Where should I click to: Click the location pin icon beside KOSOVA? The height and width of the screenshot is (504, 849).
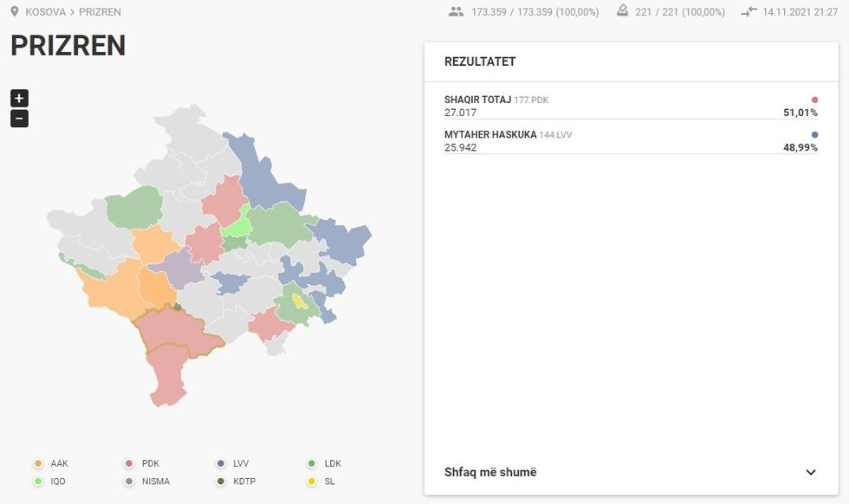tap(14, 12)
